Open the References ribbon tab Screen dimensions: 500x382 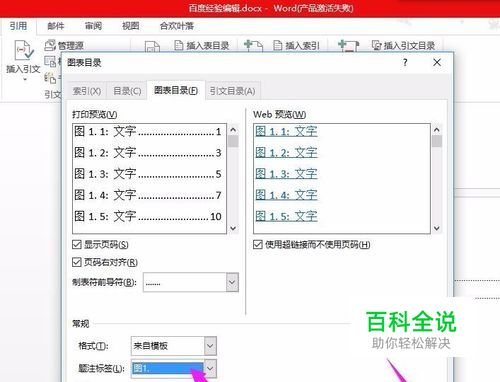[18, 26]
